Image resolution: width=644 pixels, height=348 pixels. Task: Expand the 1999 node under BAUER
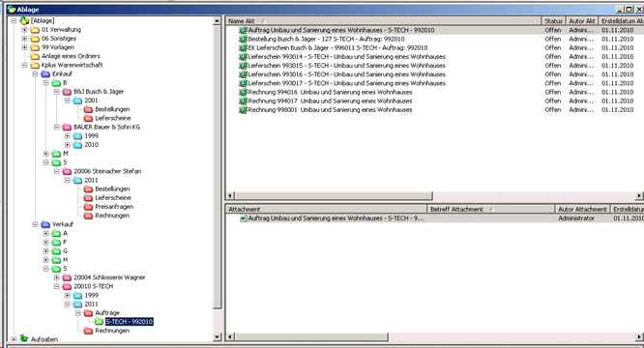coord(67,136)
